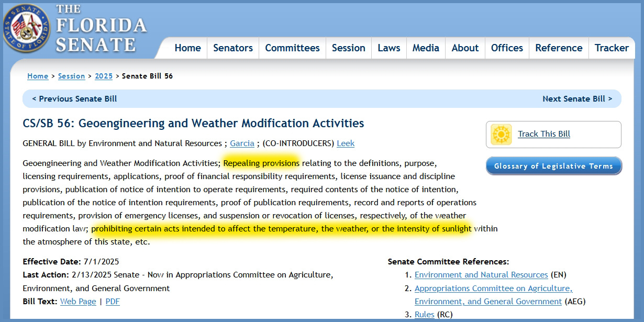Click THE FLORIDA SENATE title text

(x=101, y=29)
